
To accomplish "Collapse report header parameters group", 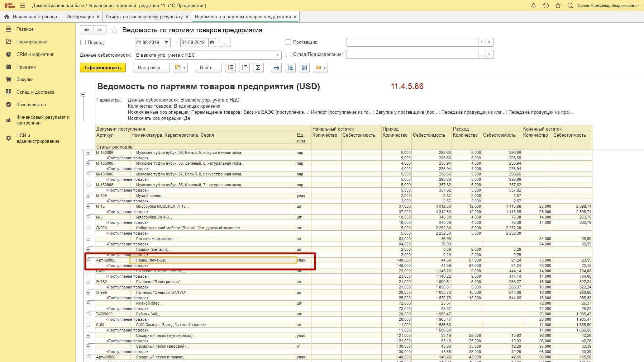I will click(x=83, y=95).
